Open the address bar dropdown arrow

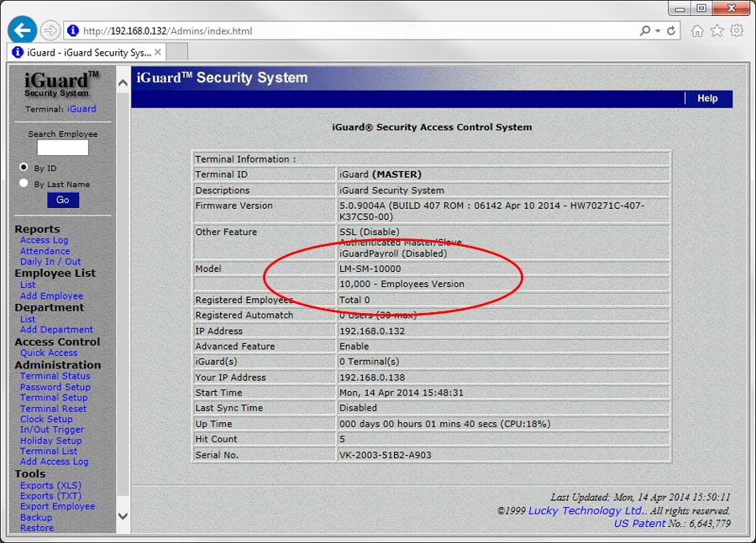pos(658,31)
